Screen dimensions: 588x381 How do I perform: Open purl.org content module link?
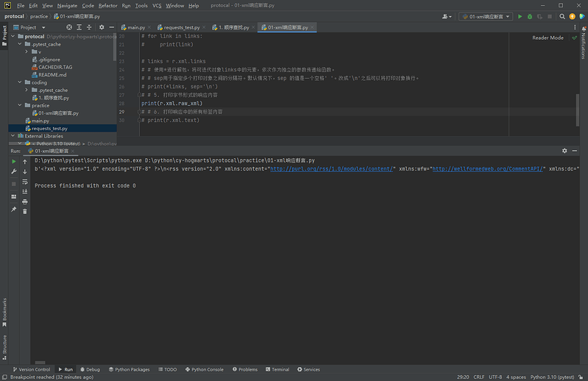tap(331, 169)
